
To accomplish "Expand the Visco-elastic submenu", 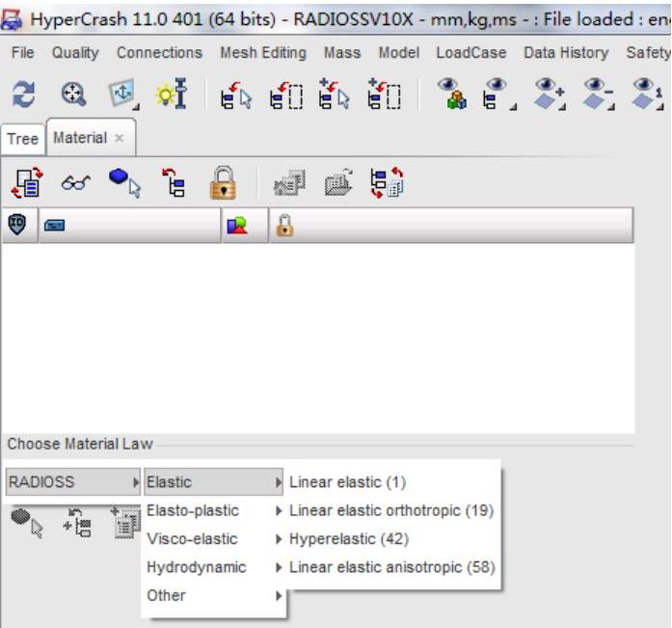I will click(213, 539).
